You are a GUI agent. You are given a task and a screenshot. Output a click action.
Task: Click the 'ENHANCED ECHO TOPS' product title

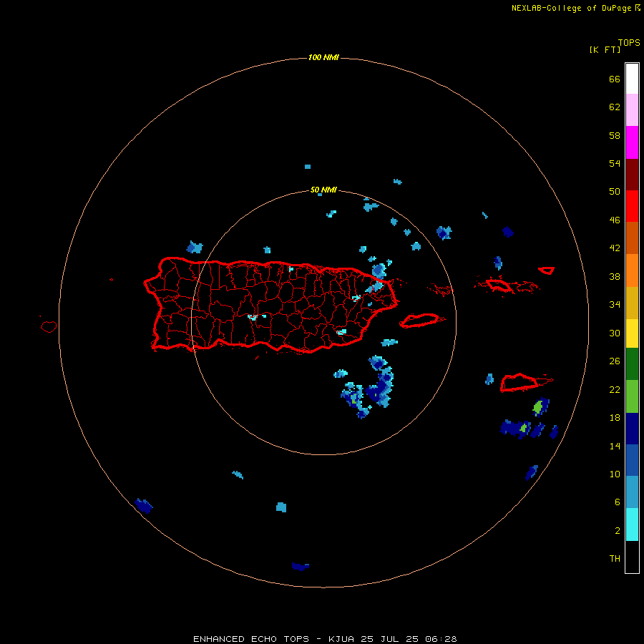pyautogui.click(x=251, y=639)
